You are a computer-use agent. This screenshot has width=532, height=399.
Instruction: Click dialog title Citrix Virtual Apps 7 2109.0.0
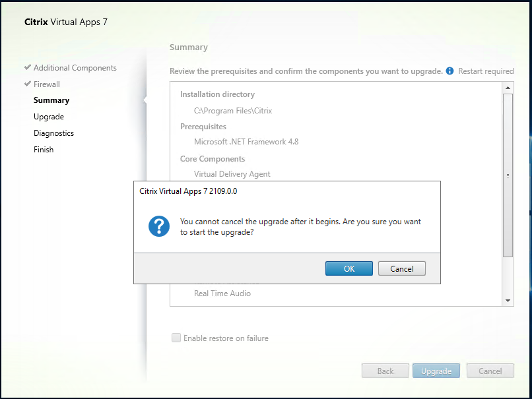tap(188, 191)
